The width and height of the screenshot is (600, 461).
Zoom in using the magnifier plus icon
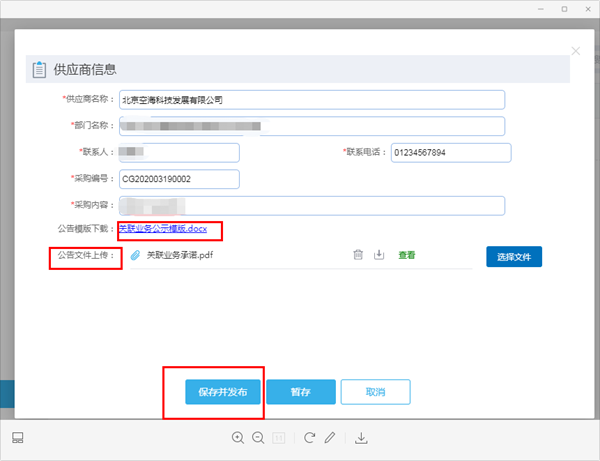238,438
